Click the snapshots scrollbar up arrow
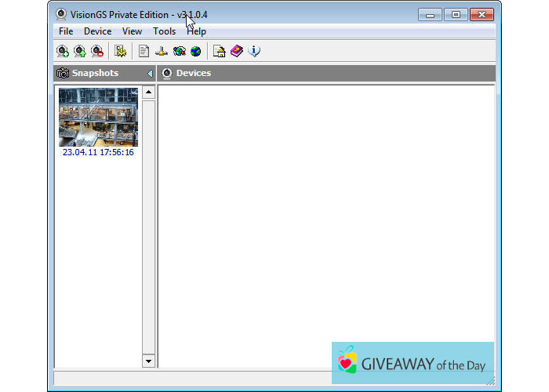Screen dimensions: 549x392 [x=148, y=93]
